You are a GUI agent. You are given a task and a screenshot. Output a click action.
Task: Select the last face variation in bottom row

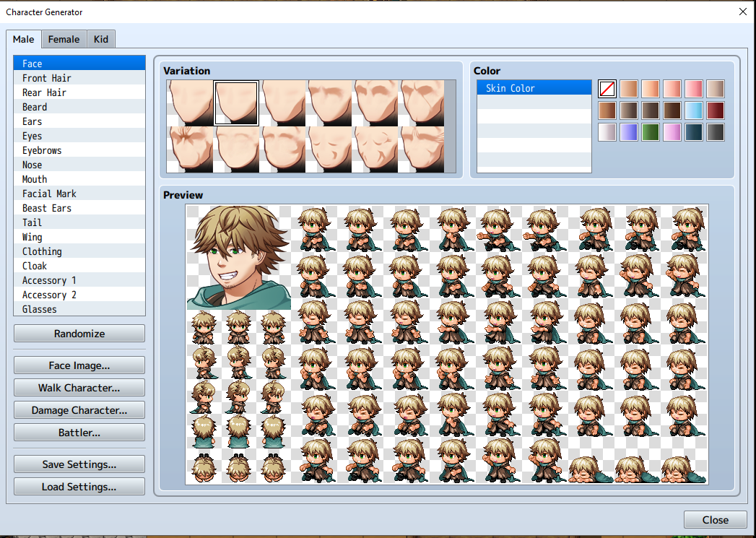pos(423,149)
